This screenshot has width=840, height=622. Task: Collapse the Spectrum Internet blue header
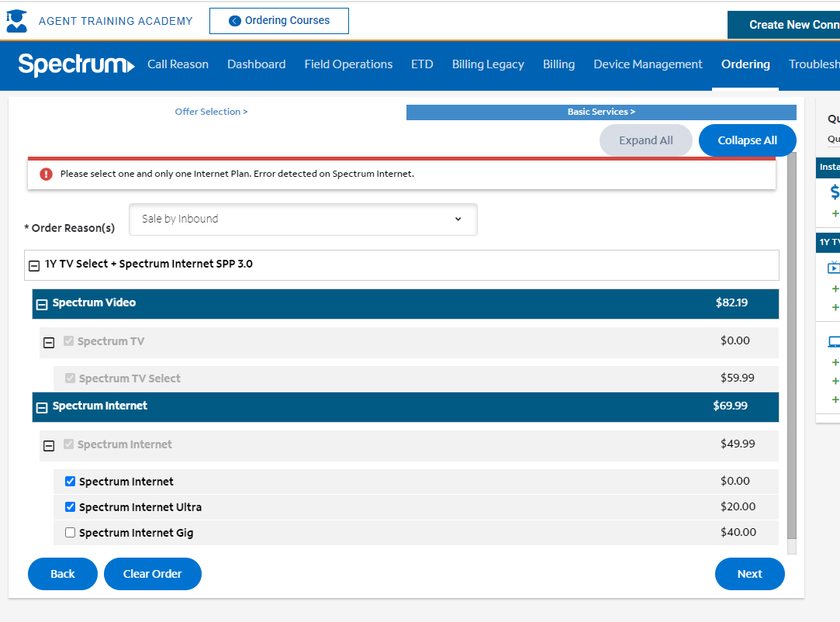click(42, 407)
